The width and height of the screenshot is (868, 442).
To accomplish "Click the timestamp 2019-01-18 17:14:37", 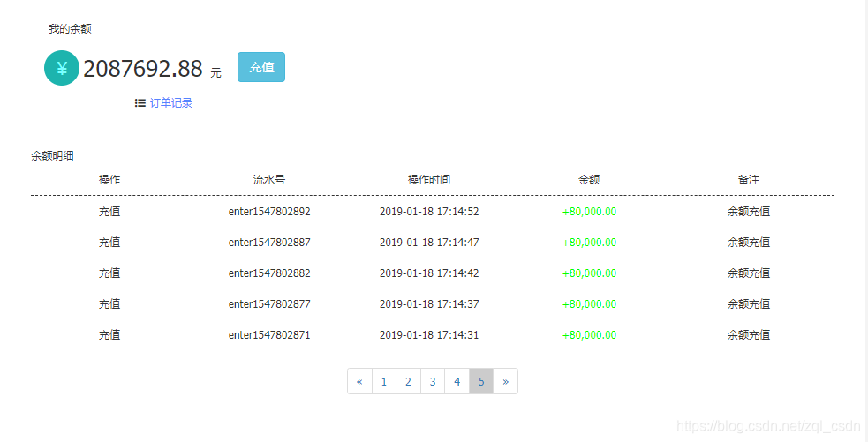I will pyautogui.click(x=429, y=304).
